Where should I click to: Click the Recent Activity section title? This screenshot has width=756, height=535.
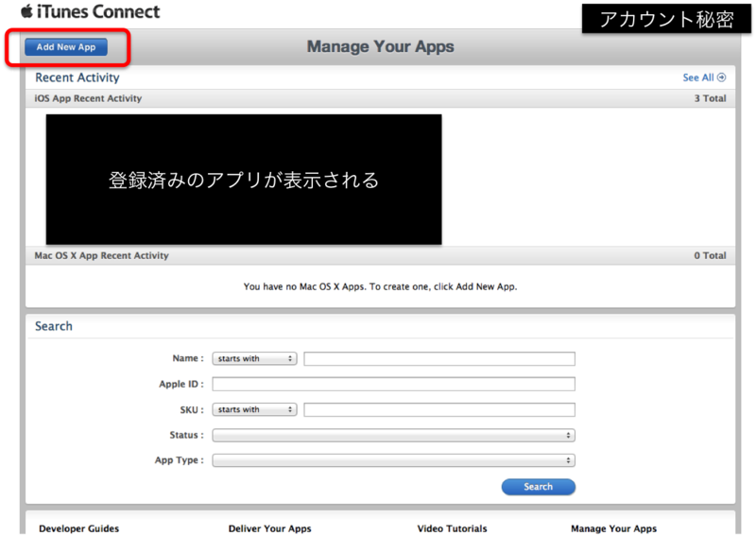tap(77, 78)
